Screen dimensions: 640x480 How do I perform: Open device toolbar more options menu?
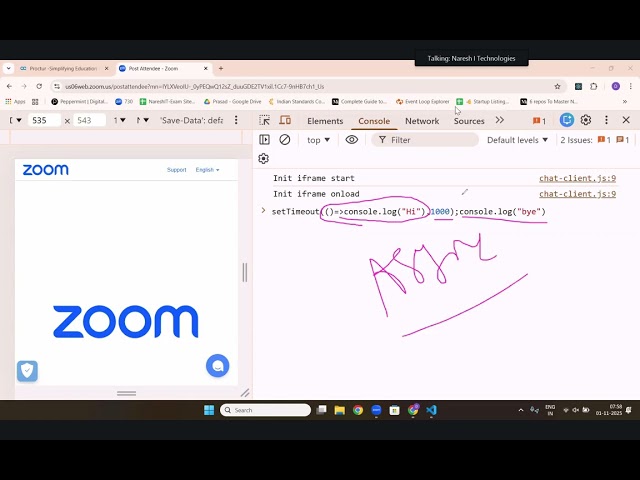point(236,120)
